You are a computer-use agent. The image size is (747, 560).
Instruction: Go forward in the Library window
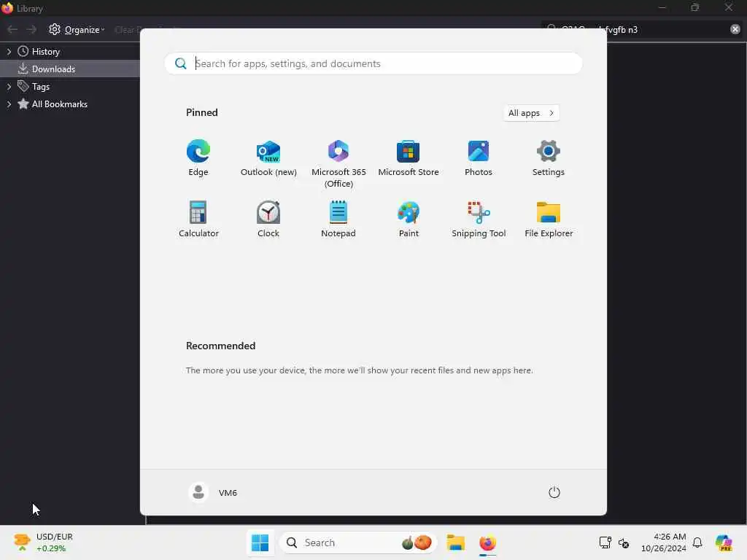tap(31, 29)
